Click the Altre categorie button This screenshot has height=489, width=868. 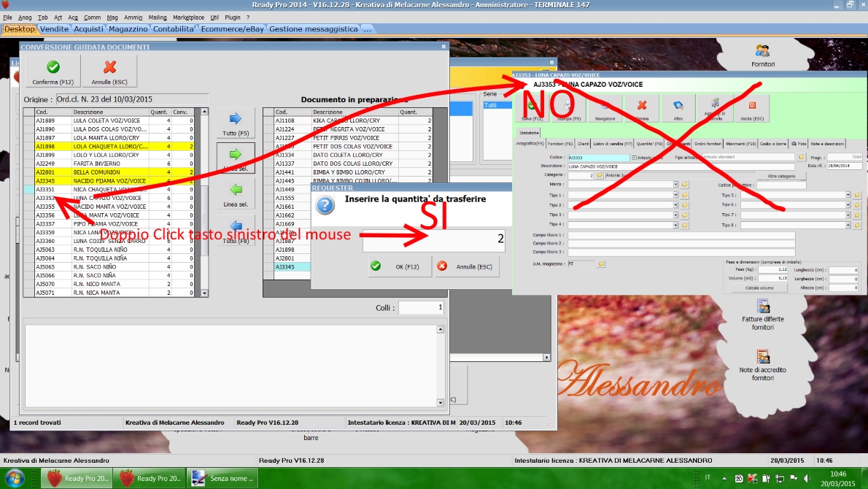pos(781,176)
